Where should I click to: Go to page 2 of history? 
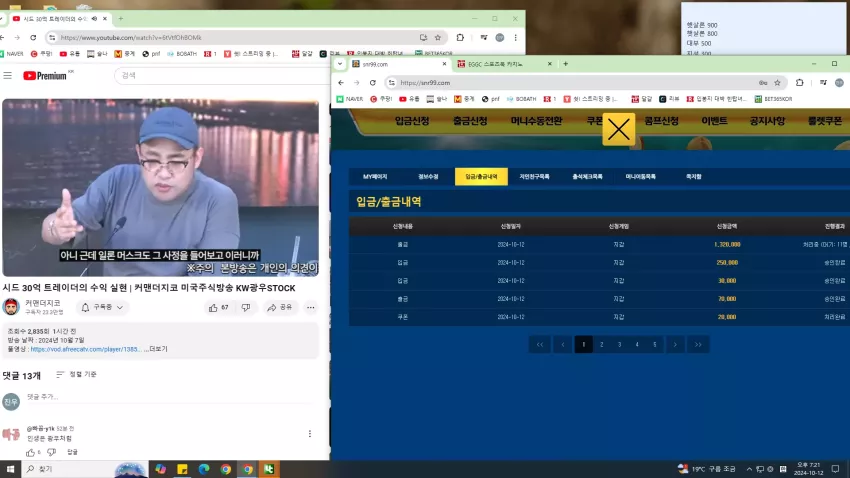[601, 345]
